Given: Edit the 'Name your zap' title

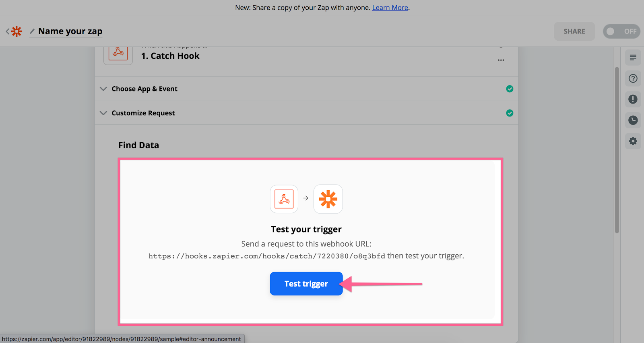Looking at the screenshot, I should click(x=70, y=31).
